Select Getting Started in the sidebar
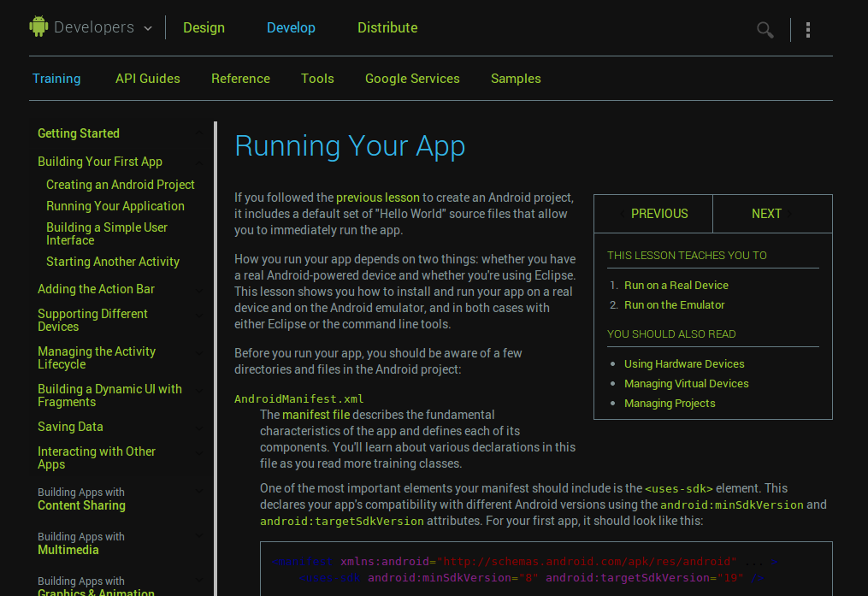This screenshot has width=868, height=596. pyautogui.click(x=79, y=133)
